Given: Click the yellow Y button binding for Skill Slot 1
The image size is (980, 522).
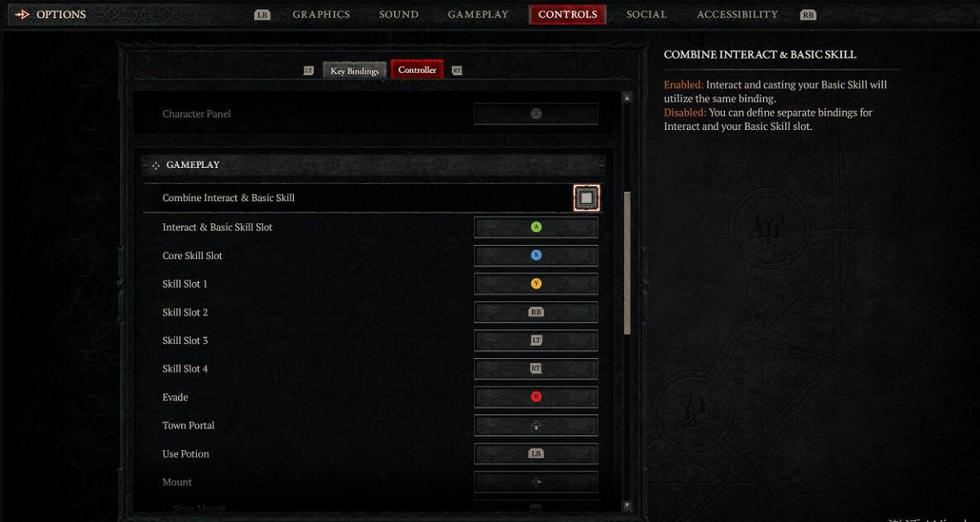Looking at the screenshot, I should click(x=536, y=284).
